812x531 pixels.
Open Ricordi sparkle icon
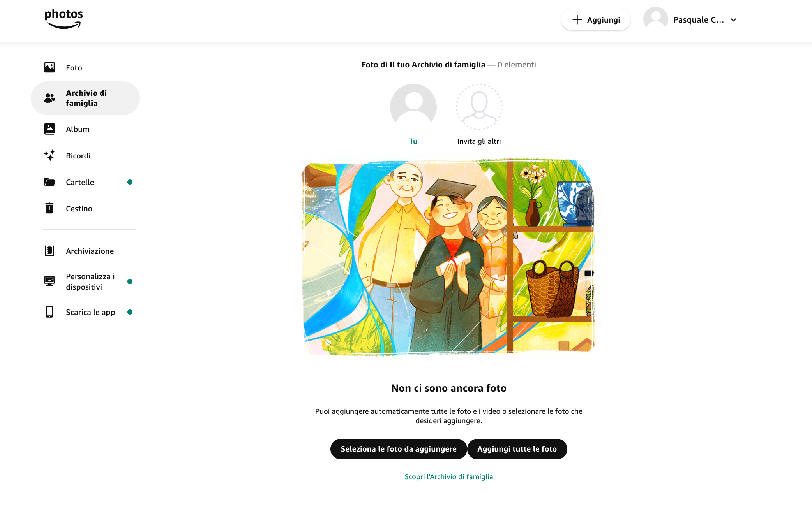pyautogui.click(x=49, y=156)
